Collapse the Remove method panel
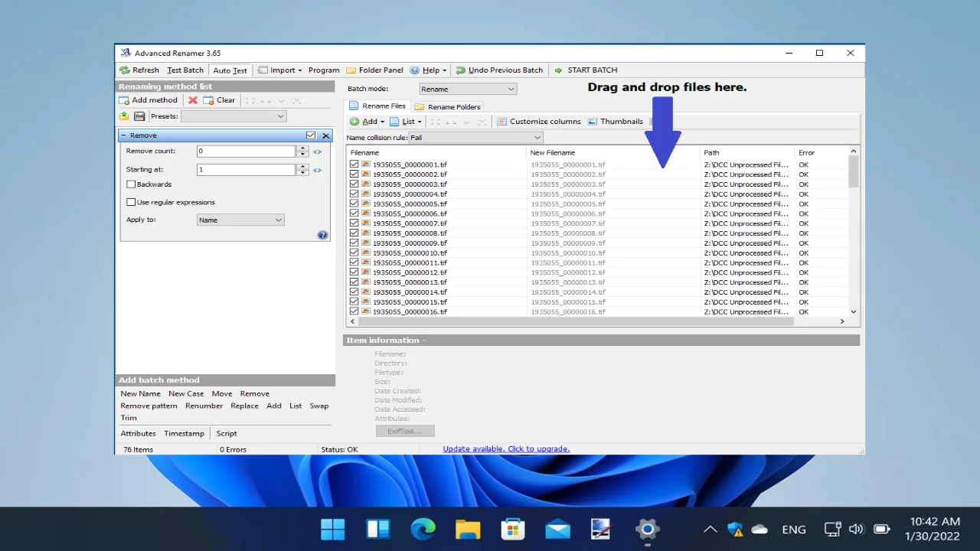 click(124, 135)
